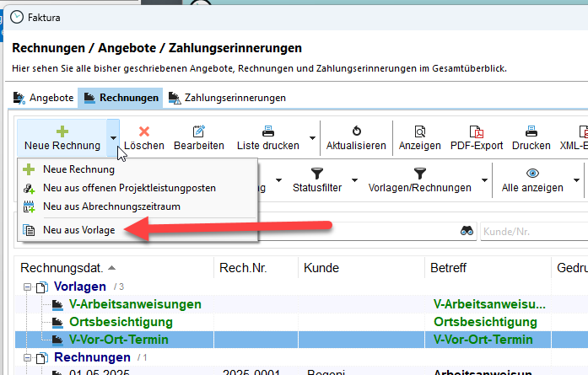Choose Neu aus Abrechnungszeitraum menu entry
This screenshot has height=375, width=588.
coord(111,206)
